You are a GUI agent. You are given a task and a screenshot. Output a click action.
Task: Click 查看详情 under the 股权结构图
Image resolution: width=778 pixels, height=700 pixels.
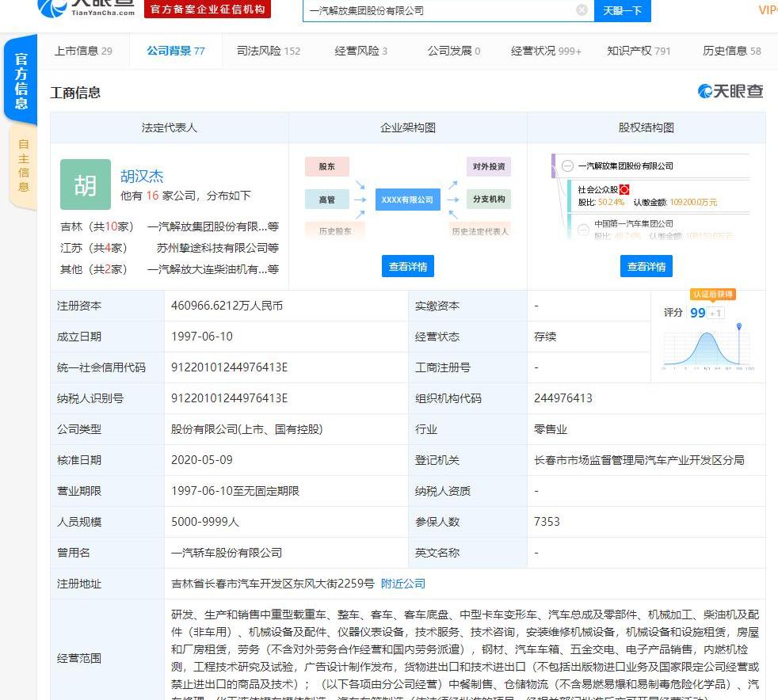click(646, 266)
